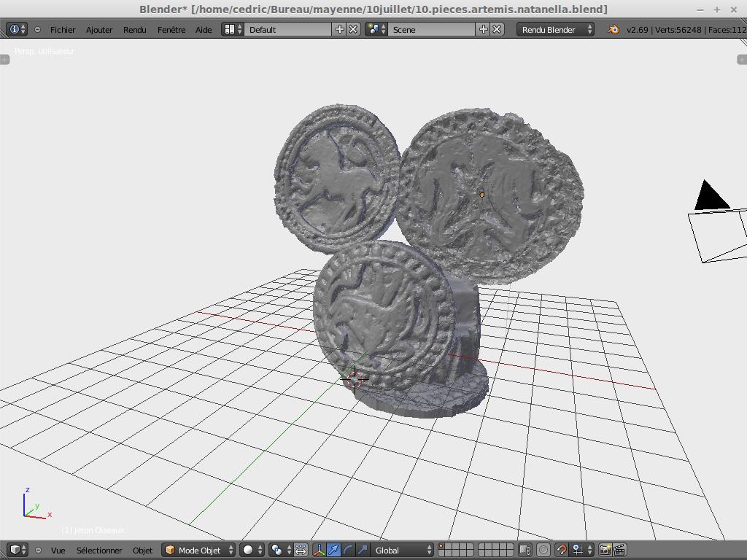Screen dimensions: 747x560
Task: Click the manipulate center points icon
Action: (x=301, y=550)
